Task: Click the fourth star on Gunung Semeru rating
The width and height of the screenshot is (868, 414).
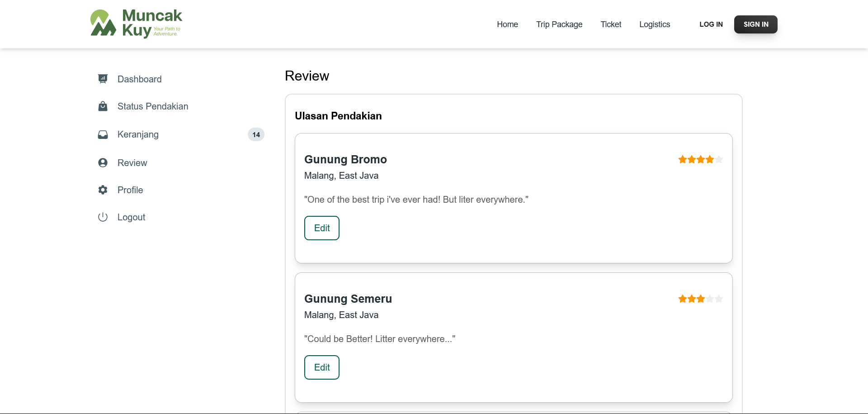Action: coord(710,299)
